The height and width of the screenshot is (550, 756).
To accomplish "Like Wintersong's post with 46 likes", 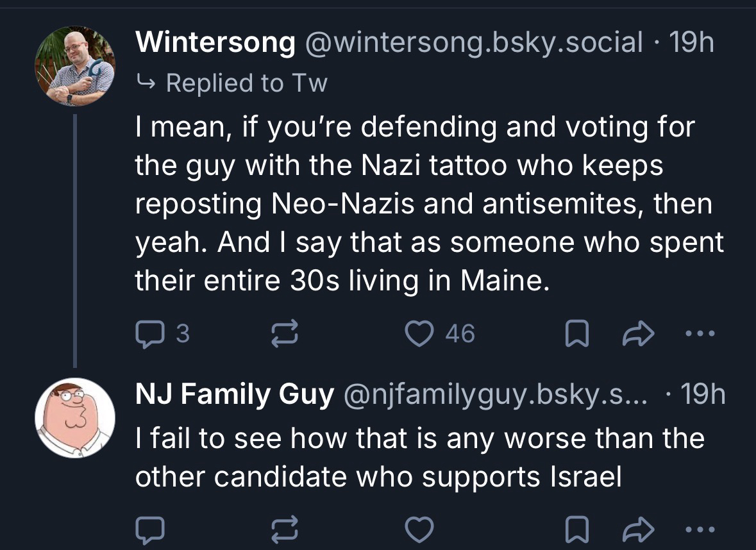I will [x=421, y=333].
